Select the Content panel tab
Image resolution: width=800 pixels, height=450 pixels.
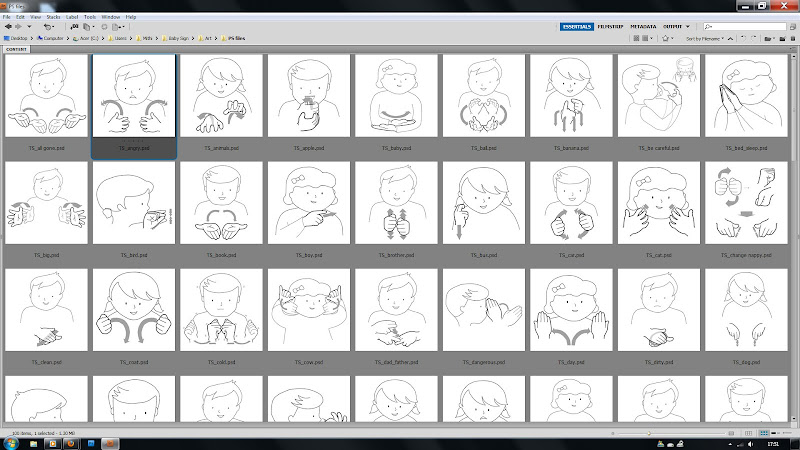point(16,49)
